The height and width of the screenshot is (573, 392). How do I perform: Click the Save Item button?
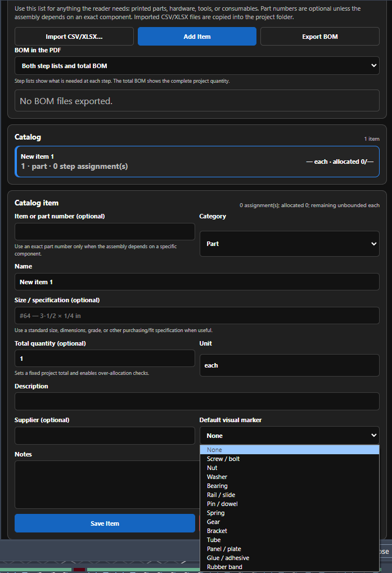(105, 523)
